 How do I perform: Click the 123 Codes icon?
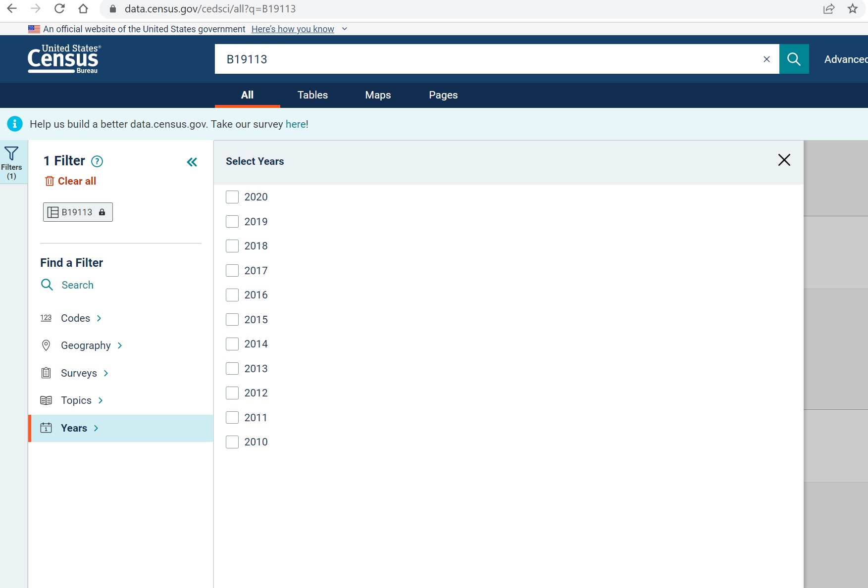click(x=46, y=318)
